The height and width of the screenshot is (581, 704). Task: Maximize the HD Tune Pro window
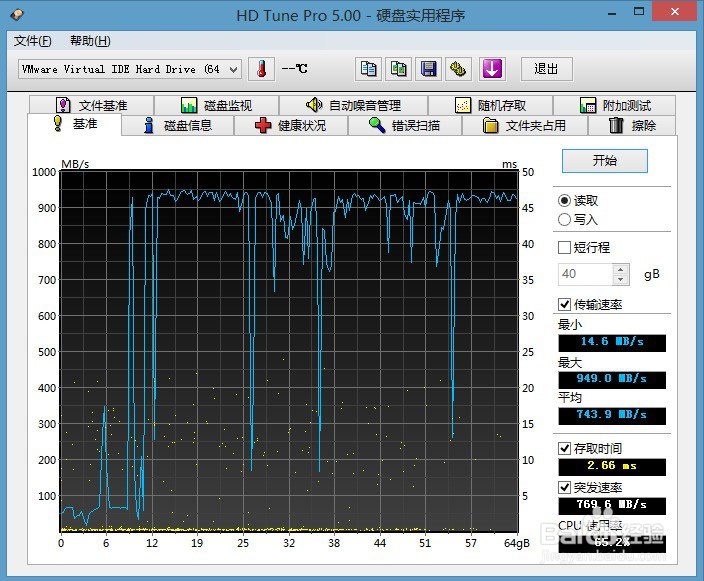click(639, 11)
